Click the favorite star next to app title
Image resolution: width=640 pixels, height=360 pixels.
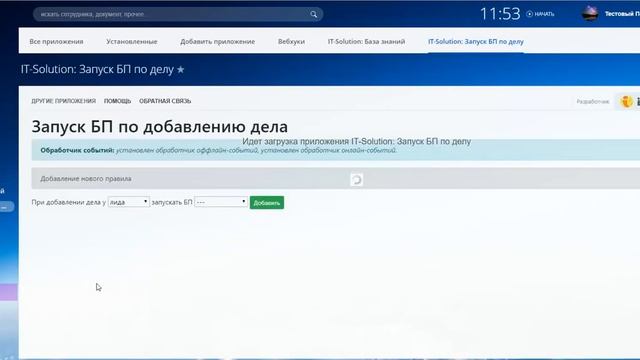[180, 70]
